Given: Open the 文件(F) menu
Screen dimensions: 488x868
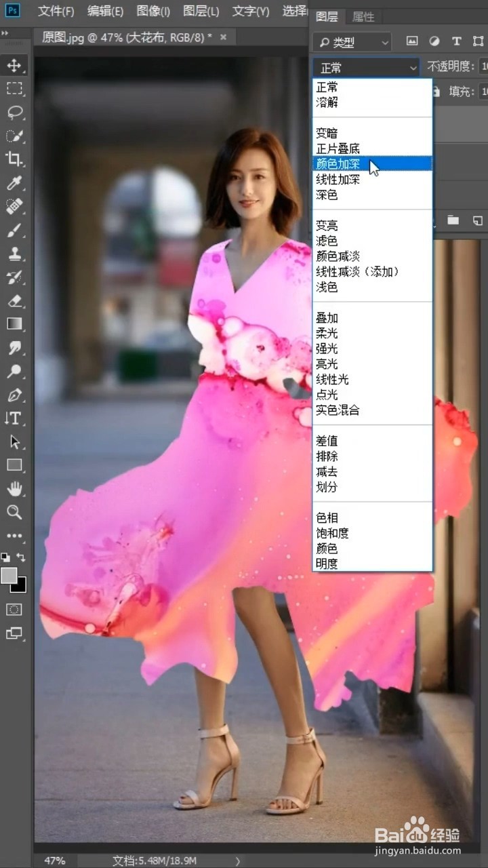Looking at the screenshot, I should click(x=56, y=11).
